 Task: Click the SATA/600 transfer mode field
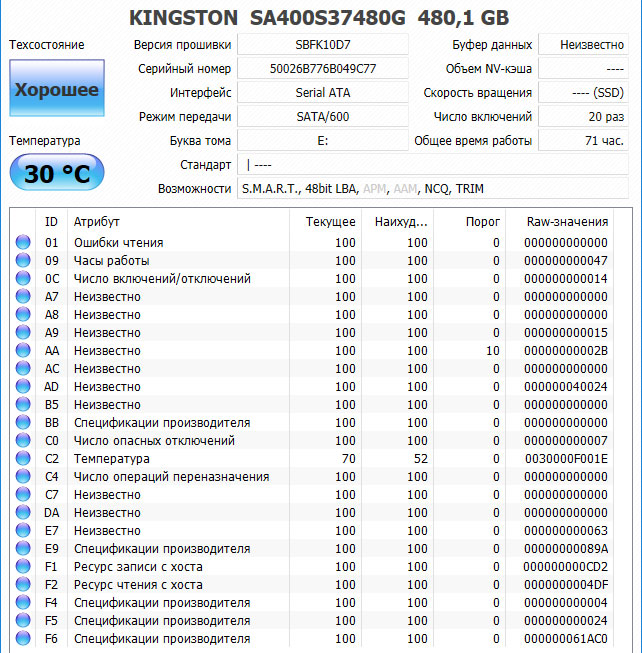(323, 117)
